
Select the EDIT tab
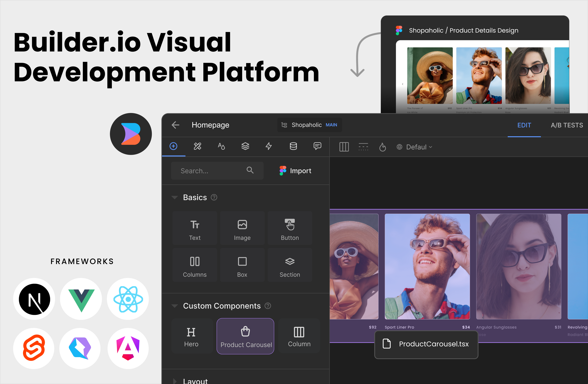click(524, 125)
